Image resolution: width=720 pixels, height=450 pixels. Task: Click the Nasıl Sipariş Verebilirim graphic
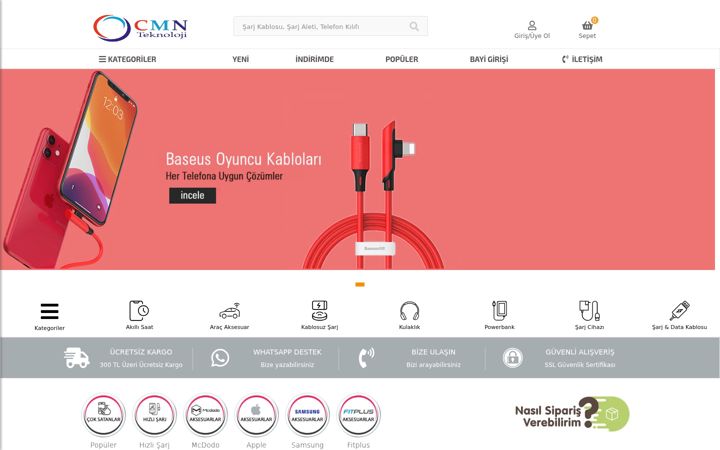pos(572,413)
